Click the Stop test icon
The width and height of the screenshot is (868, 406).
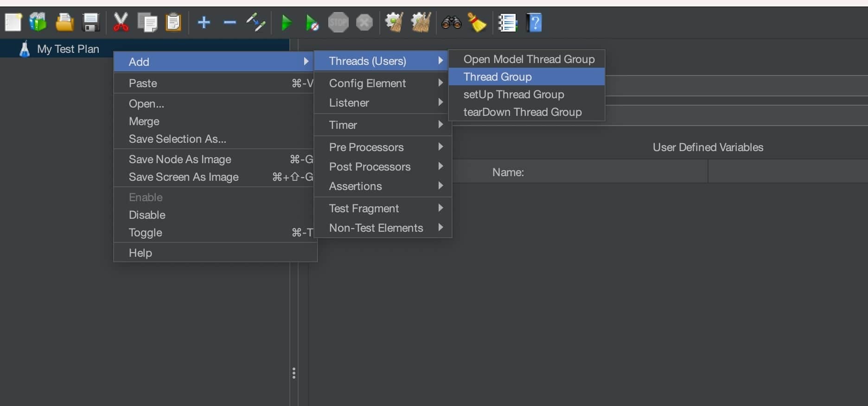click(x=338, y=22)
